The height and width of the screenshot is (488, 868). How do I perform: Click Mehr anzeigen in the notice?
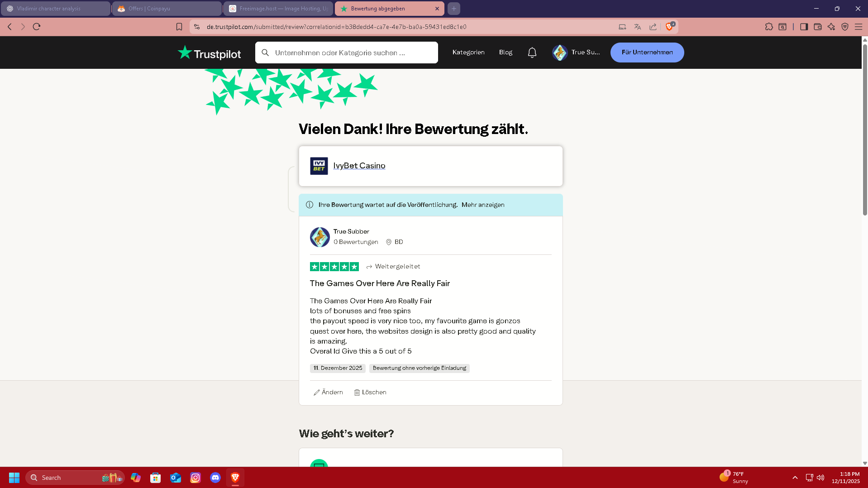coord(483,205)
